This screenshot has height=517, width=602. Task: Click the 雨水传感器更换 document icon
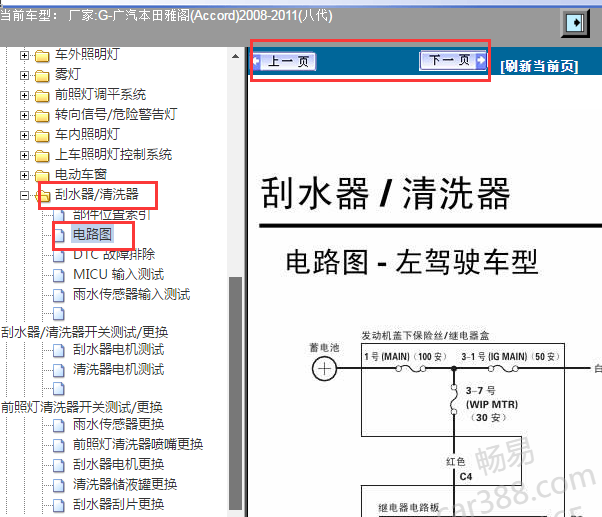click(59, 425)
